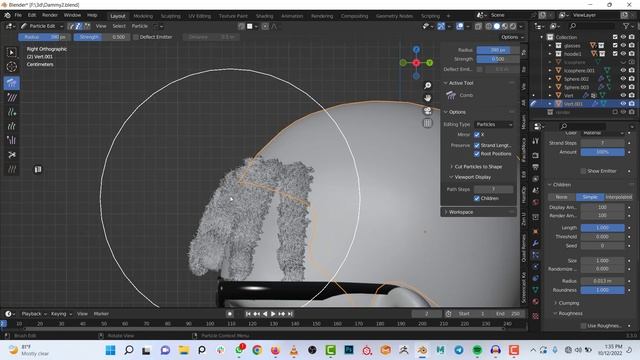Open the timeline Marker menu

pos(101,314)
